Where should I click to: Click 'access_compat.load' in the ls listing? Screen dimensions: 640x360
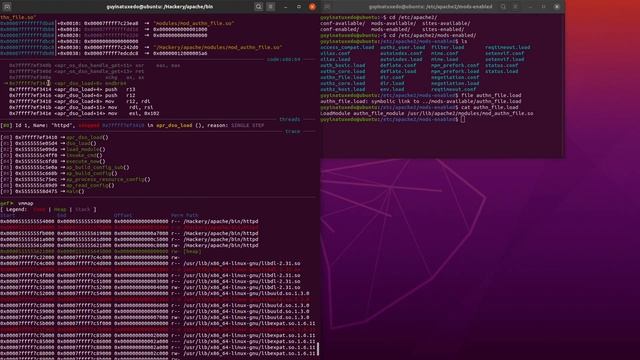click(347, 47)
